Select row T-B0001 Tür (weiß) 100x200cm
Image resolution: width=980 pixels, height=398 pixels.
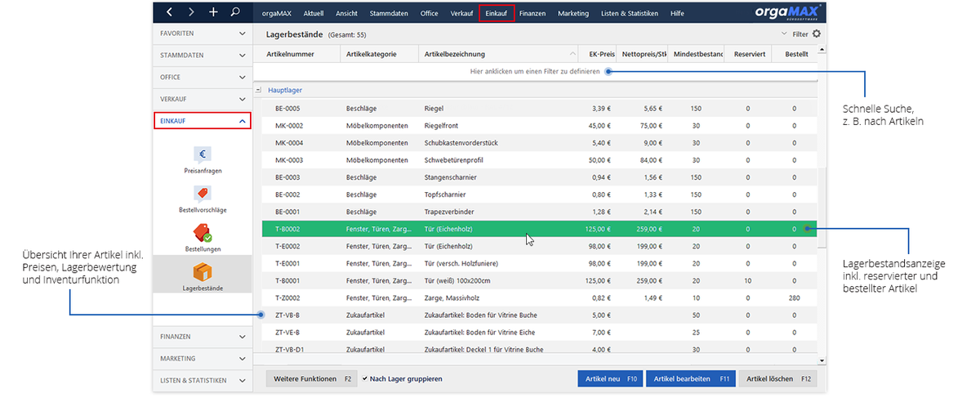[x=539, y=280]
